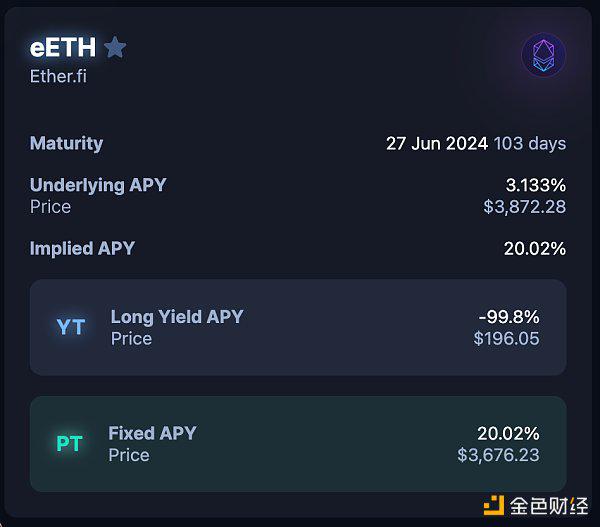The image size is (600, 527).
Task: Click the Implied APY label
Action: [x=82, y=248]
